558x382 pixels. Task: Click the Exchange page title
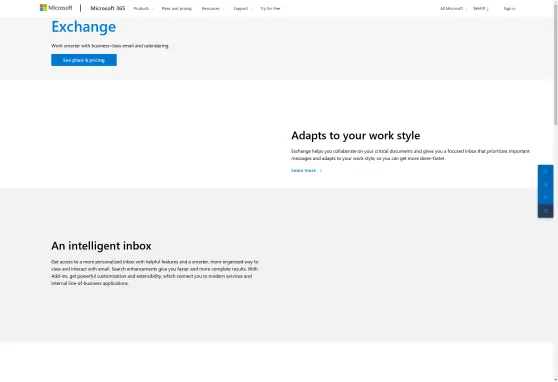click(x=84, y=27)
